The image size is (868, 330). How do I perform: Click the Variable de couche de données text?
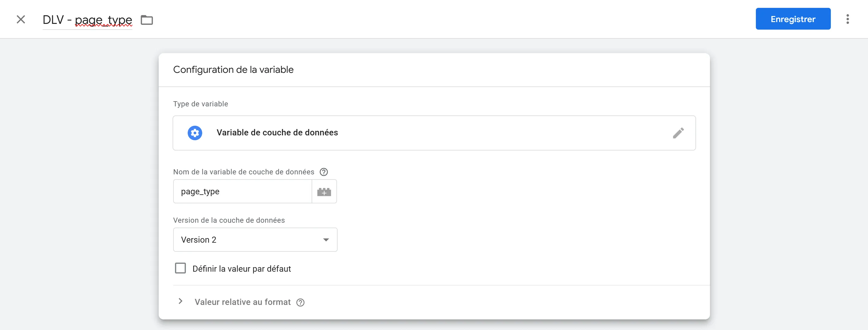pos(277,132)
